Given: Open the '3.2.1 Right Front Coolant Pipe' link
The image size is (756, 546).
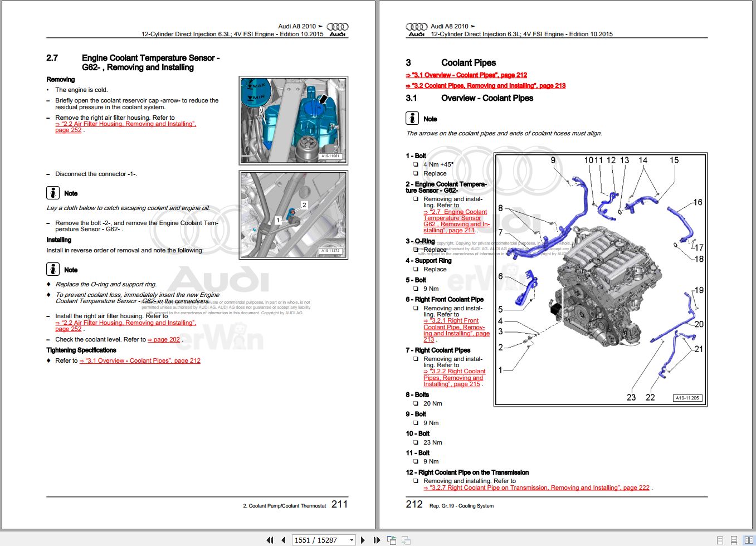Looking at the screenshot, I should click(x=456, y=330).
